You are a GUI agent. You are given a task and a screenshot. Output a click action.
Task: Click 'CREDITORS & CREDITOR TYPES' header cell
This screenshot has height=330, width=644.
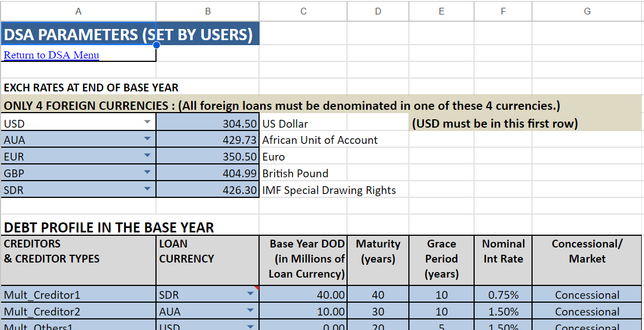[x=78, y=260]
